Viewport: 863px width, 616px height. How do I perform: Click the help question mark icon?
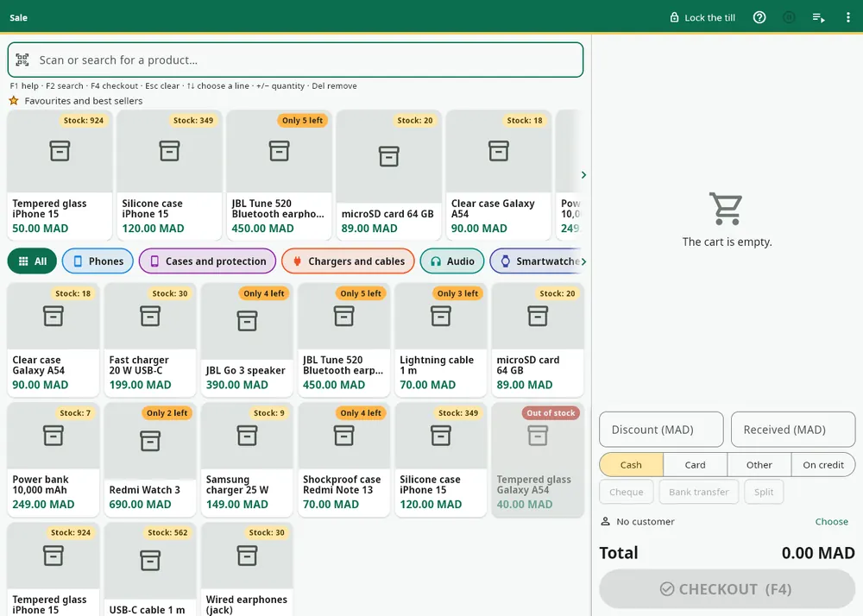click(759, 17)
